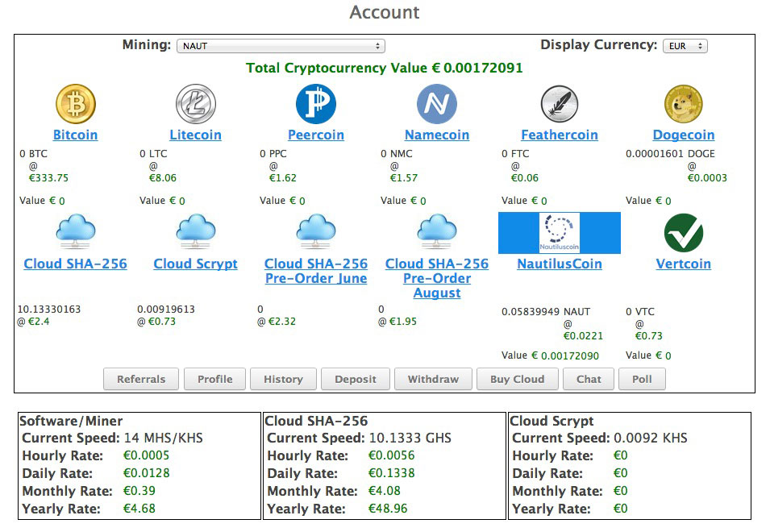Click the Referrals button
This screenshot has height=532, width=770.
point(141,380)
